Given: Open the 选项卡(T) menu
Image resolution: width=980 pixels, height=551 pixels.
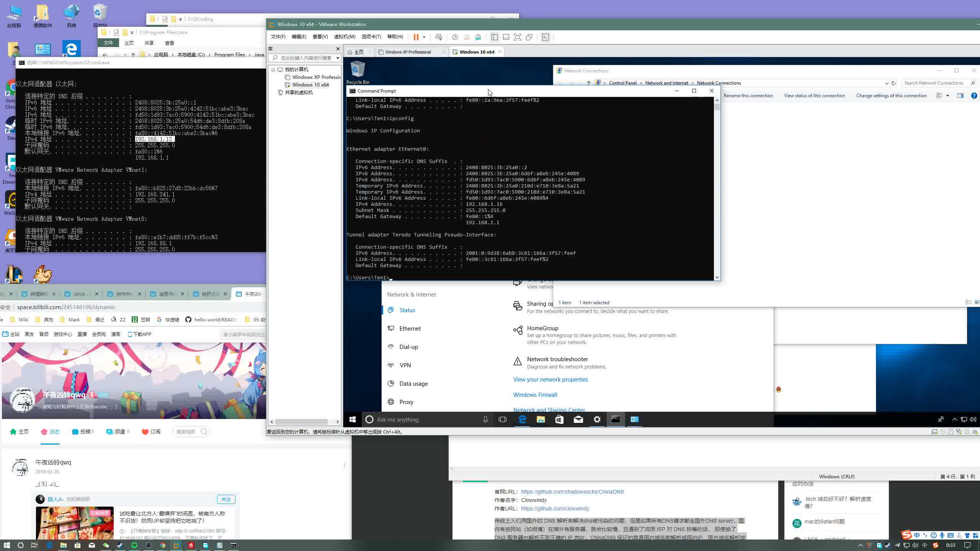Looking at the screenshot, I should point(371,37).
